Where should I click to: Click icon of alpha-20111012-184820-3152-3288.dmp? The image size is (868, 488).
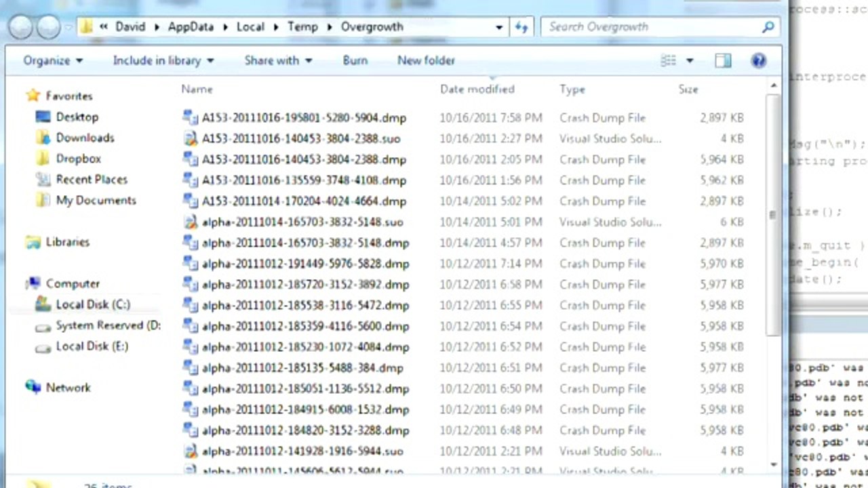pos(191,430)
